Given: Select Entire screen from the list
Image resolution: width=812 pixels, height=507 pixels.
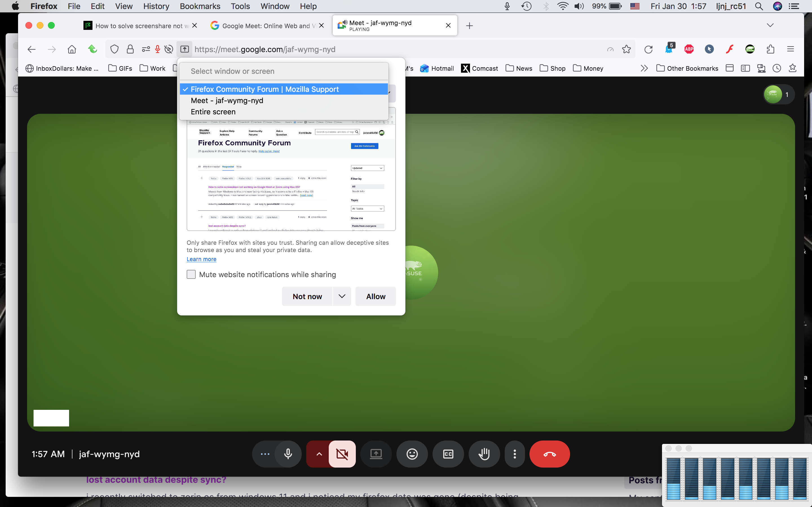Looking at the screenshot, I should click(213, 112).
